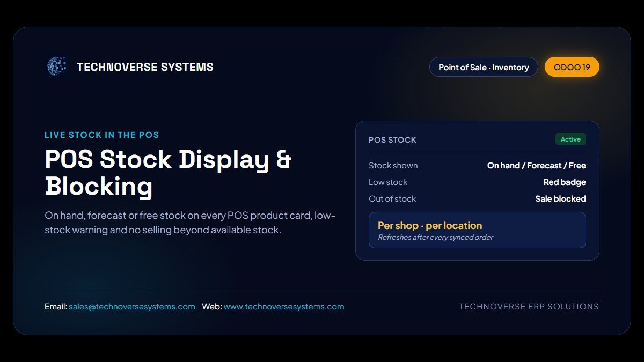Open the sales@technoversesystems.com email link
The width and height of the screenshot is (644, 362).
(132, 307)
